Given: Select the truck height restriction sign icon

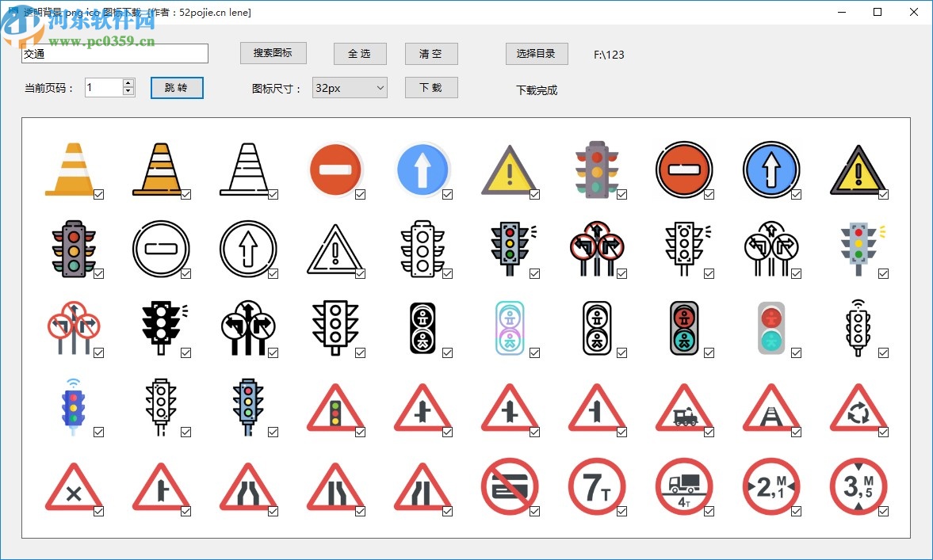Looking at the screenshot, I should tap(685, 486).
